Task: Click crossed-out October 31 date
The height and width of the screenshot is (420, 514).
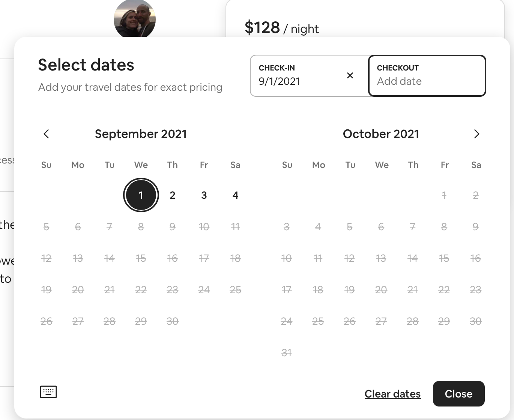Action: coord(287,352)
